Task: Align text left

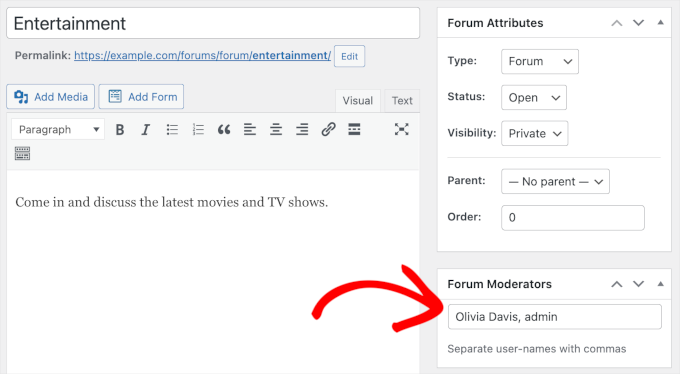Action: [250, 130]
